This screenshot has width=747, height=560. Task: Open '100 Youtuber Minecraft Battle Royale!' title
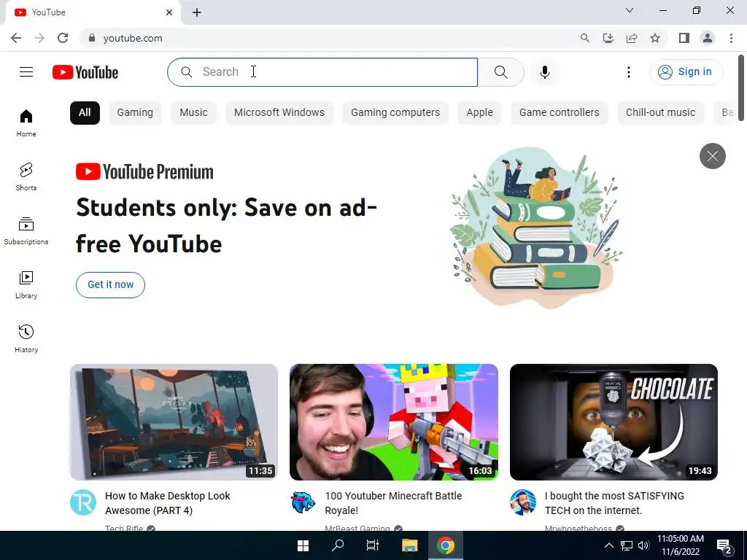pos(393,503)
